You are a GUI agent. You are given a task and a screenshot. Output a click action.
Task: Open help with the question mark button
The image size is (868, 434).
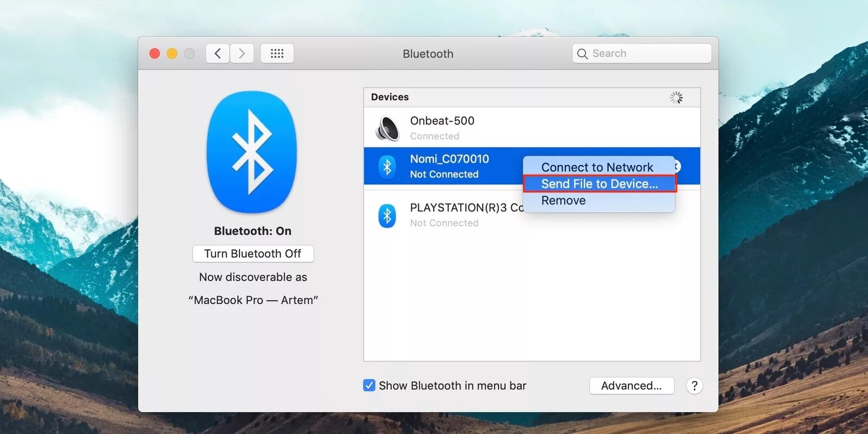[x=694, y=386]
